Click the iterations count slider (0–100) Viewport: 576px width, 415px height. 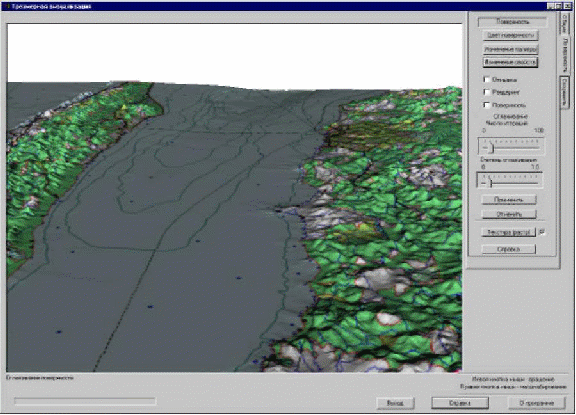[x=511, y=146]
